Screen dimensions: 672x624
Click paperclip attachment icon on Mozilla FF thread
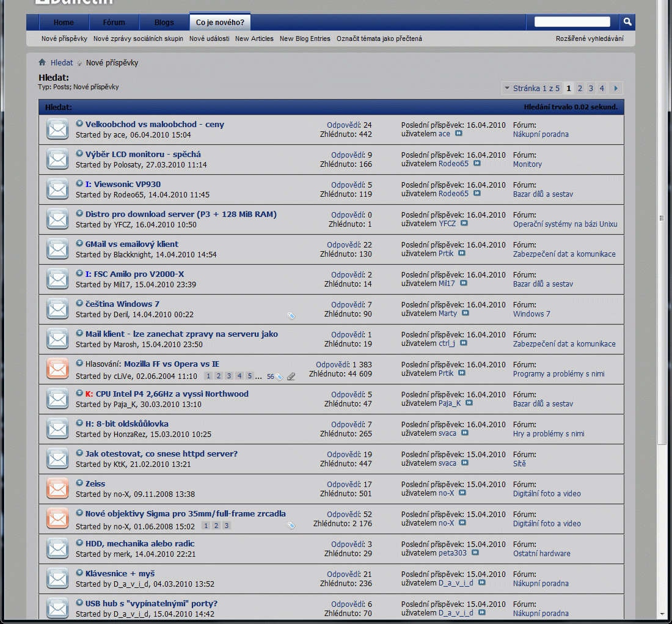click(x=291, y=376)
